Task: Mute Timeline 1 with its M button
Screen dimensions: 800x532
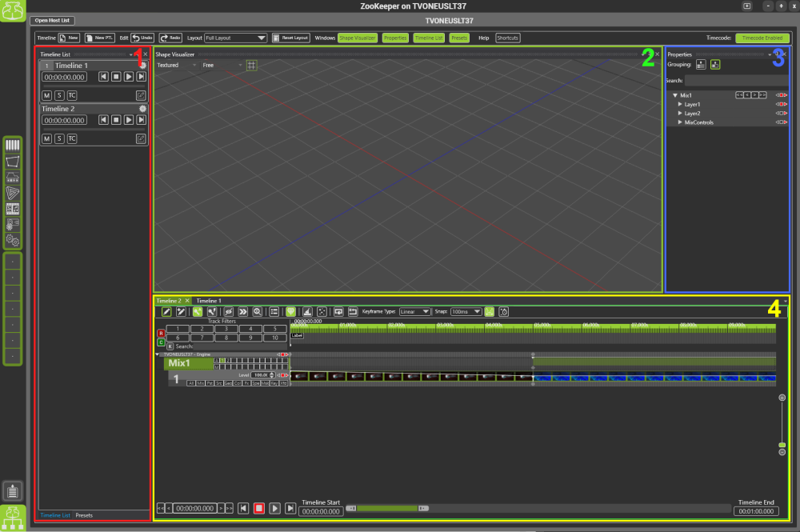Action: tap(46, 94)
